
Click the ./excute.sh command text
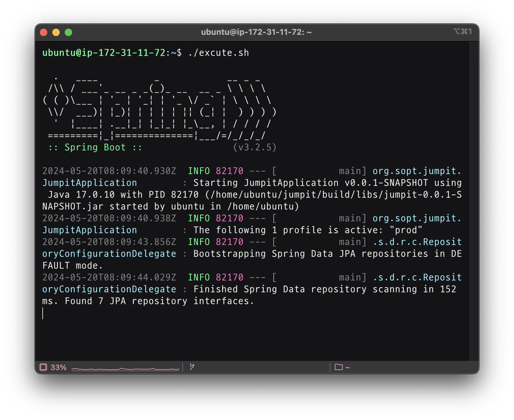[219, 53]
